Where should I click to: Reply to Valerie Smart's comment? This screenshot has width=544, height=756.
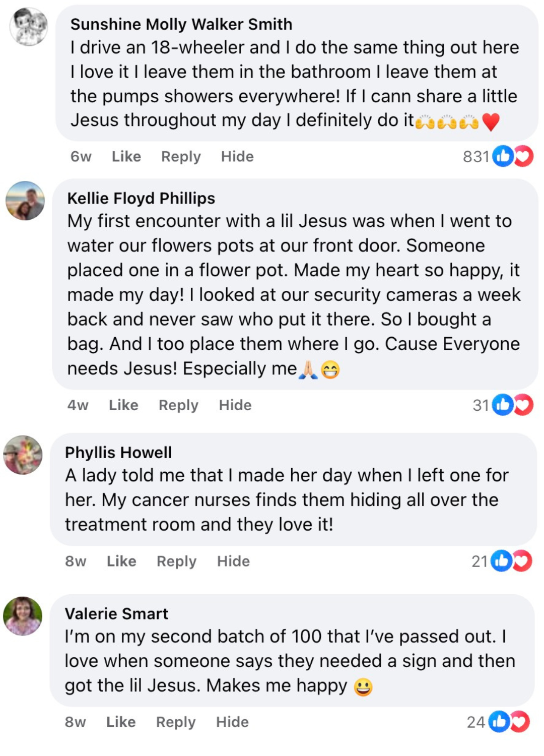coord(175,722)
